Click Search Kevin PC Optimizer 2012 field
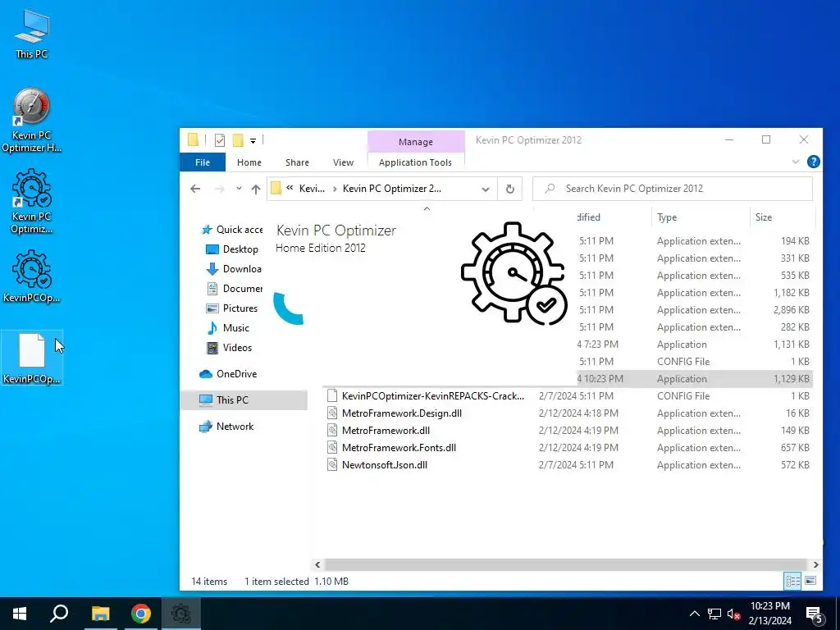Screen dimensions: 840x630 tap(673, 189)
